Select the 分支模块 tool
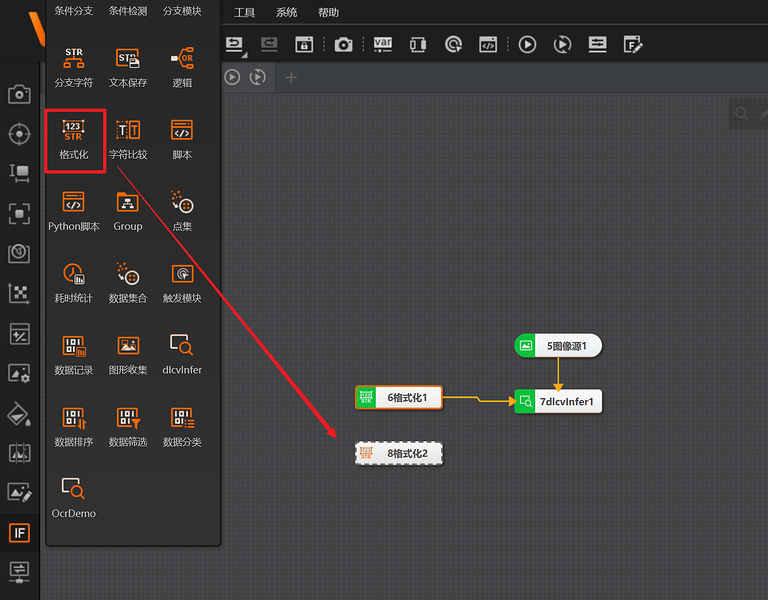Screen dimensions: 768x600 pyautogui.click(x=182, y=11)
